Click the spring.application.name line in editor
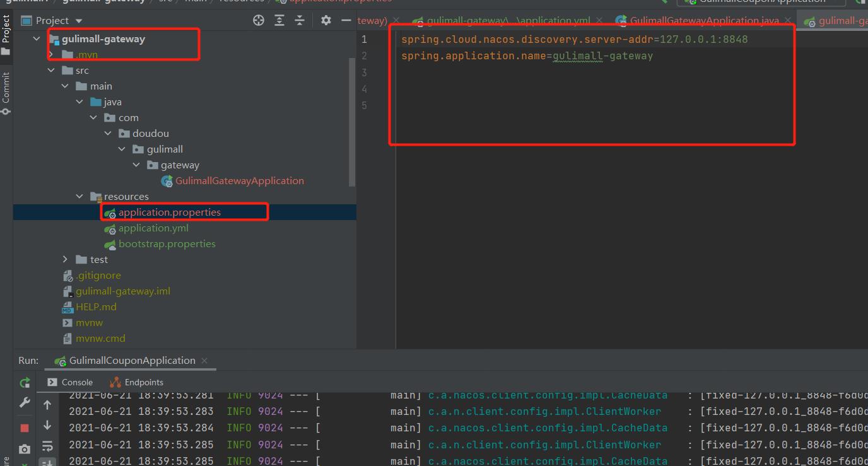This screenshot has width=868, height=466. tap(527, 56)
